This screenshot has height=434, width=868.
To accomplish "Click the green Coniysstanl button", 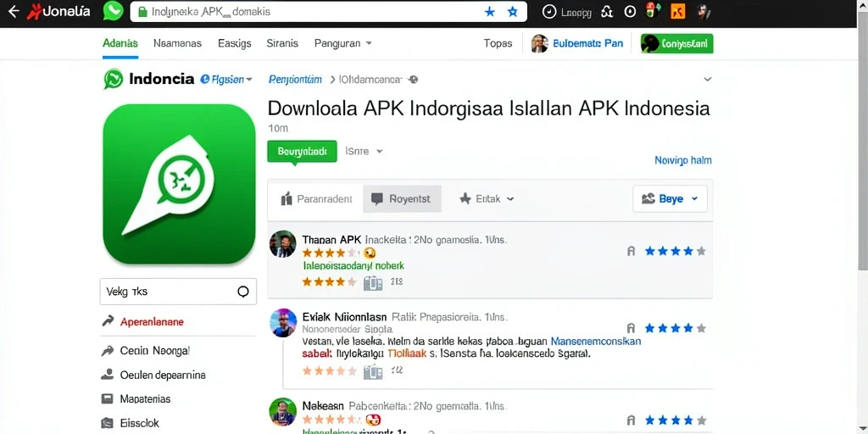I will coord(676,43).
